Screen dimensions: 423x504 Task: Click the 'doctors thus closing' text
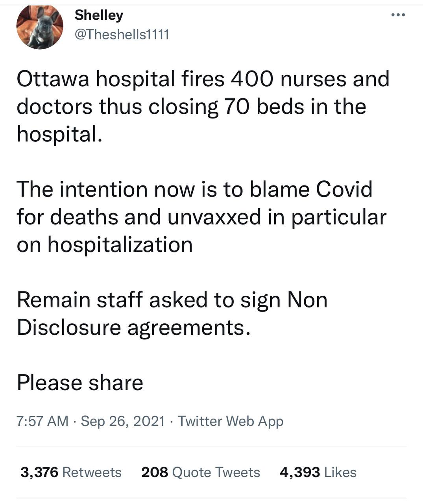[117, 107]
